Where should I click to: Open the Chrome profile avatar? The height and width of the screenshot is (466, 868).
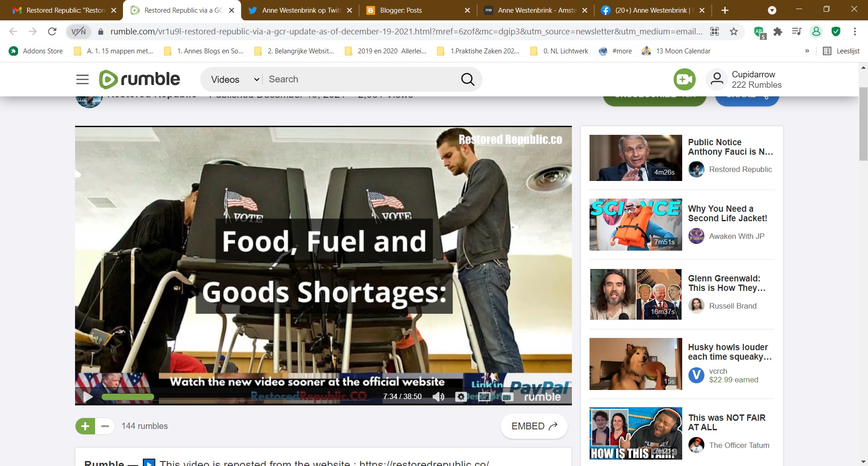coord(816,31)
